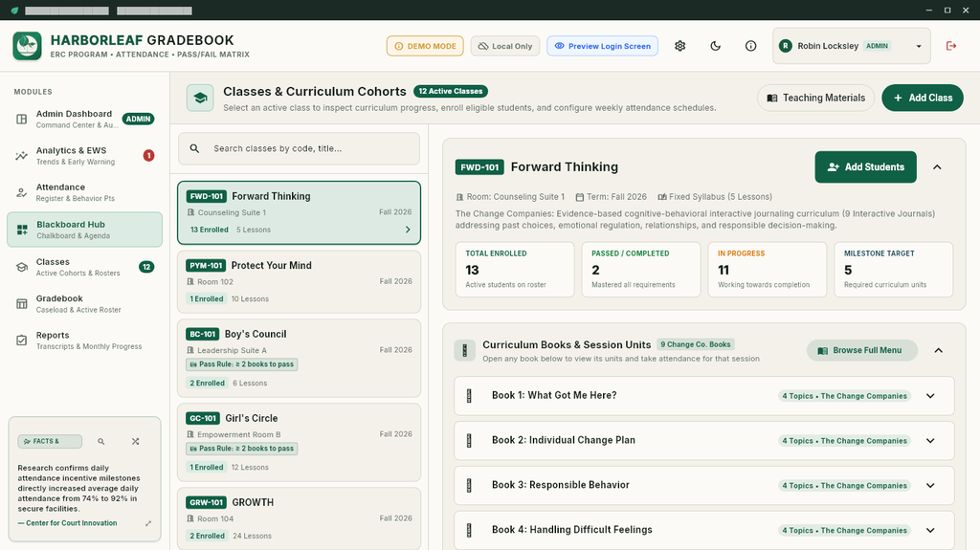Screen dimensions: 980x550
Task: Click the search magnifier icon in class search
Action: [195, 149]
